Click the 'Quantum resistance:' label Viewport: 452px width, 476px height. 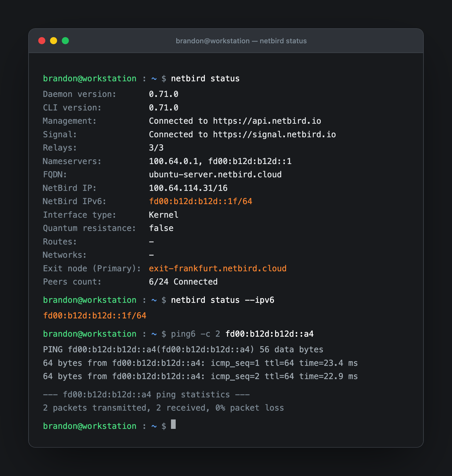coord(89,228)
